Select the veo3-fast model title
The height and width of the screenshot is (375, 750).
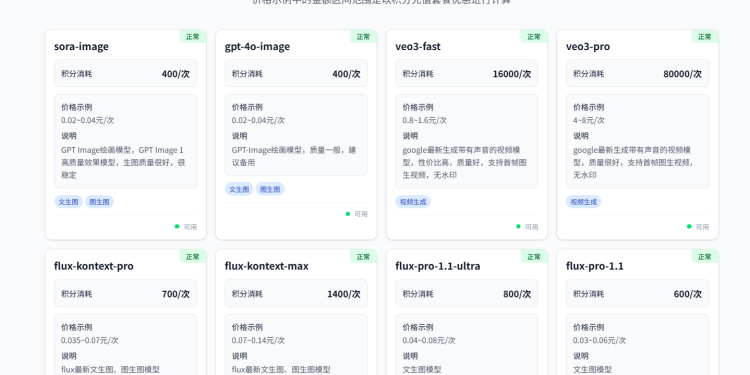(418, 46)
